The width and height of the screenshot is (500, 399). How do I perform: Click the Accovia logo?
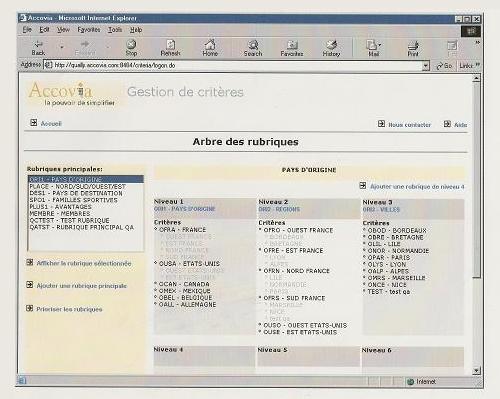tap(71, 94)
